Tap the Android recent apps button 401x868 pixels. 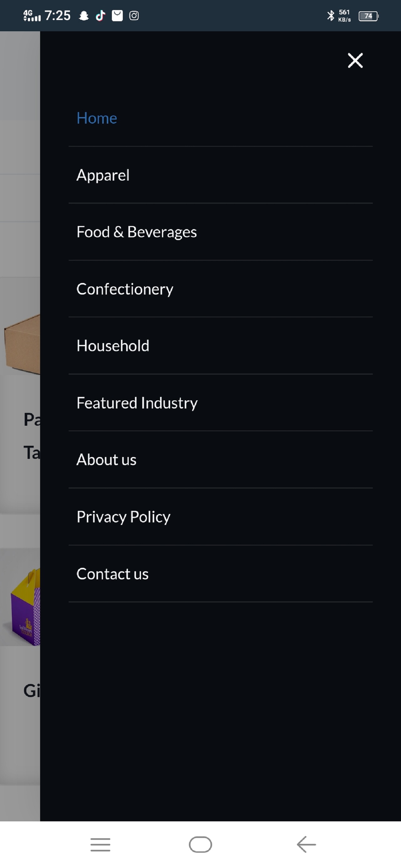coord(100,845)
